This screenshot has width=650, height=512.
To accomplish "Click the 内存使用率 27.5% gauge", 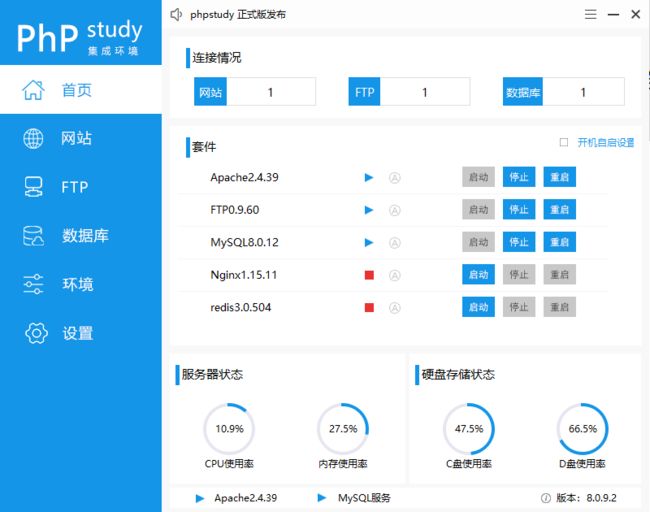I will pyautogui.click(x=343, y=429).
